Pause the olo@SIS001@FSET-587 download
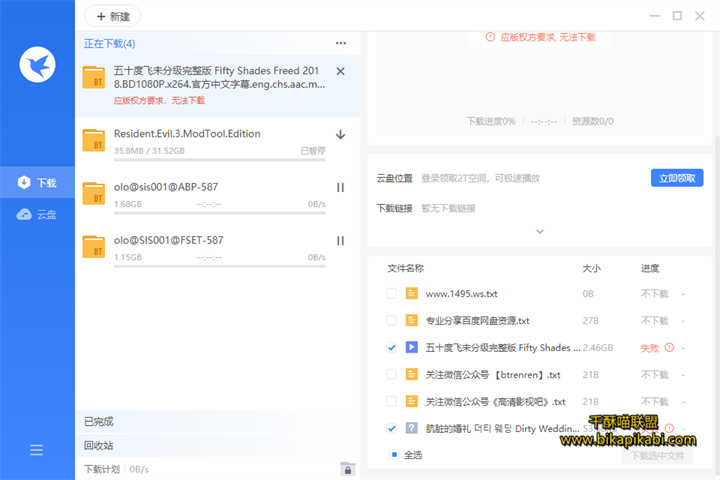The height and width of the screenshot is (480, 720). click(340, 240)
